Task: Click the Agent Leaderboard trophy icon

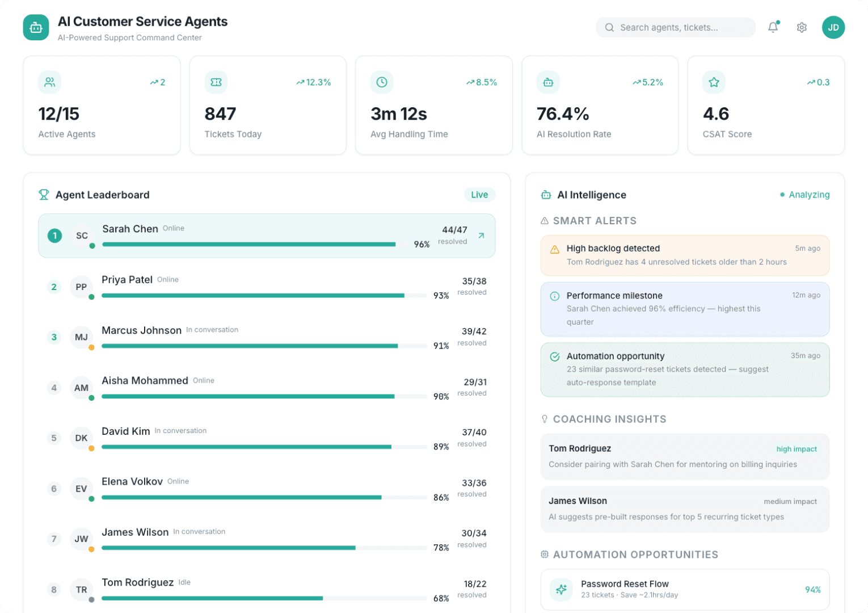Action: [44, 195]
